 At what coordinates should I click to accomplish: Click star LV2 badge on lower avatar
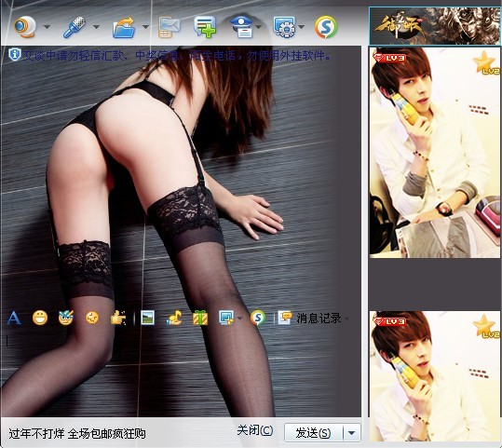[x=486, y=326]
